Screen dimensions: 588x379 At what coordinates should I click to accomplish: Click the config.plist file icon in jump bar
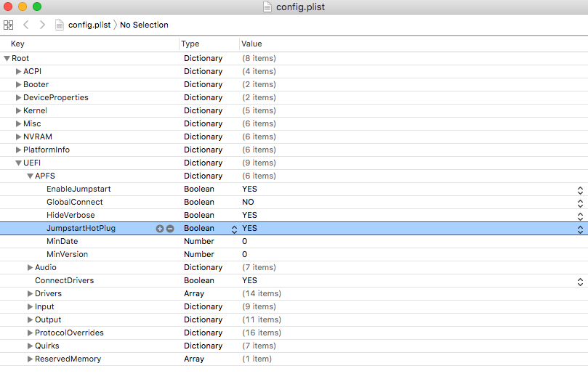[x=60, y=25]
